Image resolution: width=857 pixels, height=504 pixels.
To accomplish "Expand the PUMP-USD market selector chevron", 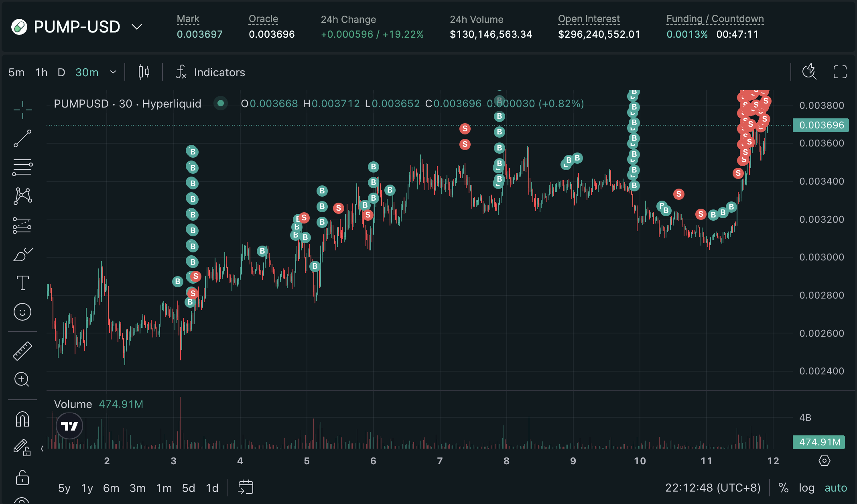I will [x=137, y=27].
